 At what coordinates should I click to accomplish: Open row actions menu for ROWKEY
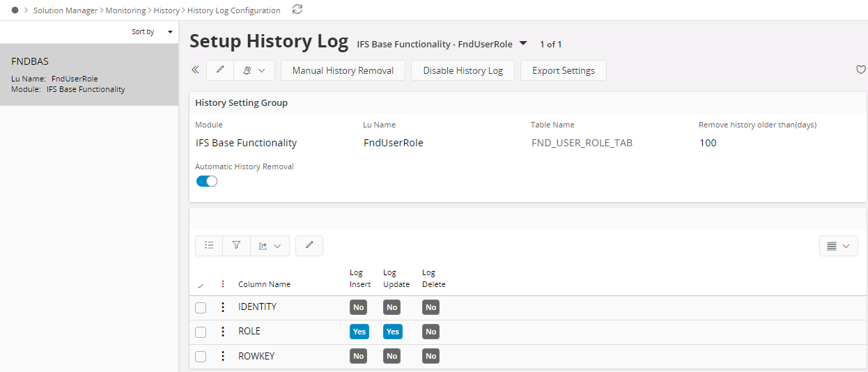click(223, 356)
